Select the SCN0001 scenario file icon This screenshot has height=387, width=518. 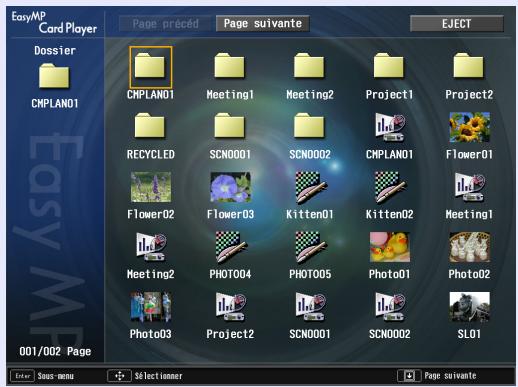[x=310, y=307]
